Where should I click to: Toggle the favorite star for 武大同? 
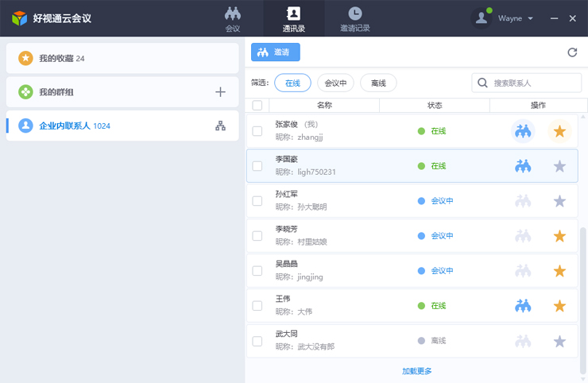point(559,341)
